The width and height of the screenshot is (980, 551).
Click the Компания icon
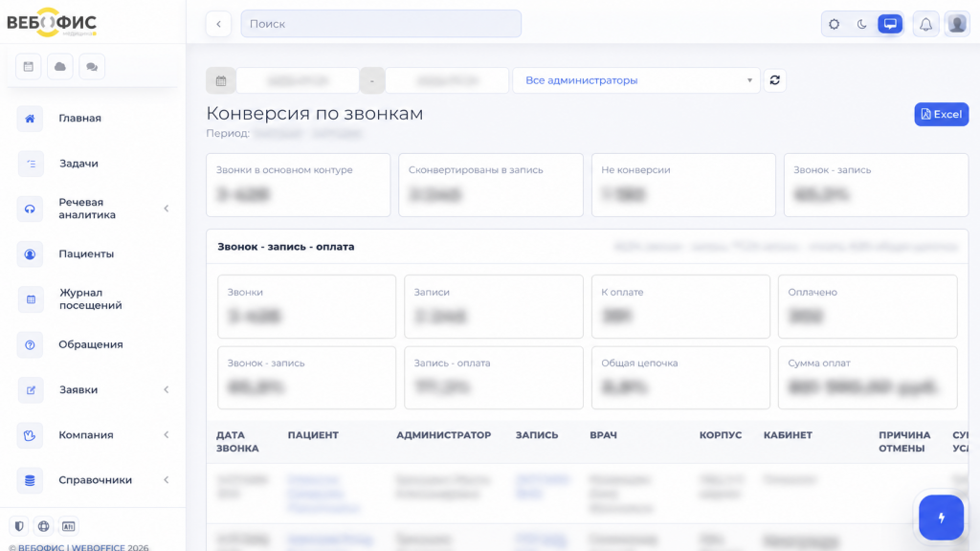[x=30, y=435]
